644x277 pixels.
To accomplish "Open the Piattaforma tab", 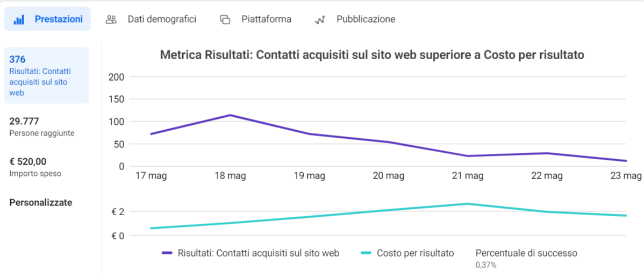I will pyautogui.click(x=266, y=19).
